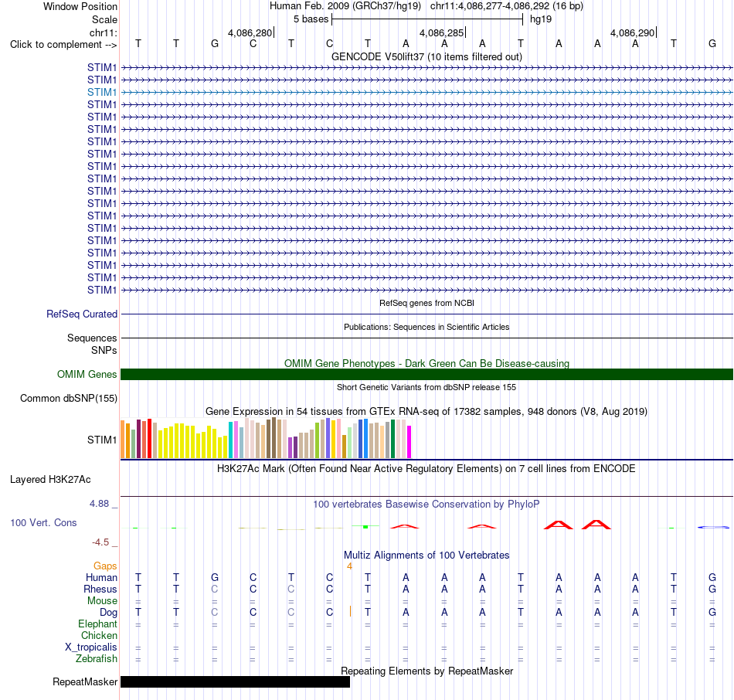Viewport: 734px width, 700px height.
Task: Open 'Publications: Sequences in Scientific Articles' title
Action: 426,327
